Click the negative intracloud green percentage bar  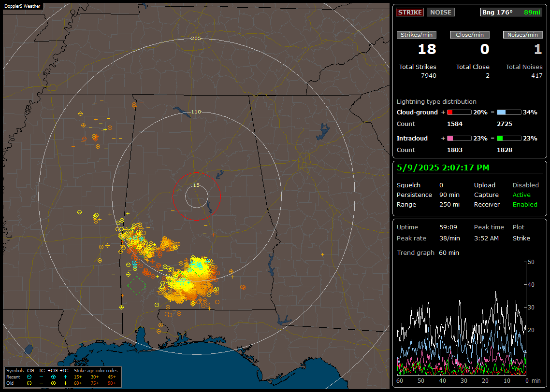tap(509, 139)
